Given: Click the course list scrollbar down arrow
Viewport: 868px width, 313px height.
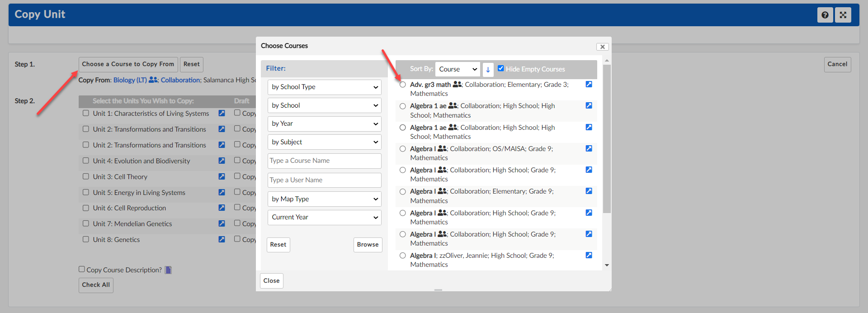Looking at the screenshot, I should coord(607,266).
